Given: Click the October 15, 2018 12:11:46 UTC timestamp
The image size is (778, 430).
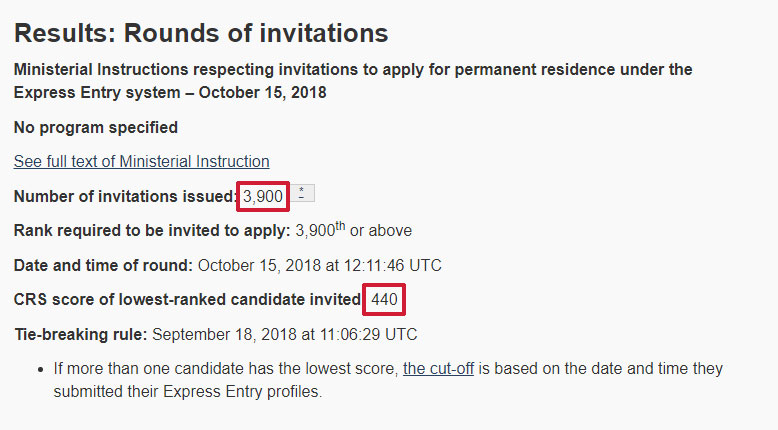Looking at the screenshot, I should 320,265.
